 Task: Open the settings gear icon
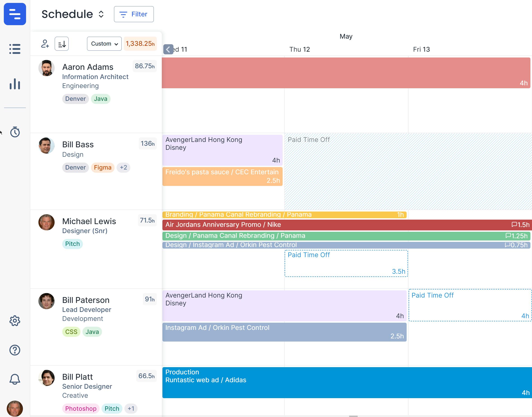pyautogui.click(x=15, y=321)
